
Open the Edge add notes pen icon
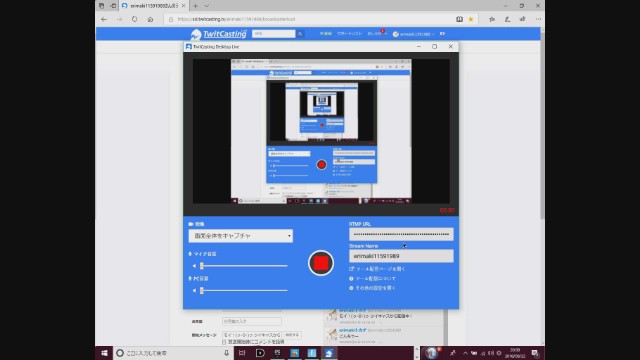click(507, 19)
